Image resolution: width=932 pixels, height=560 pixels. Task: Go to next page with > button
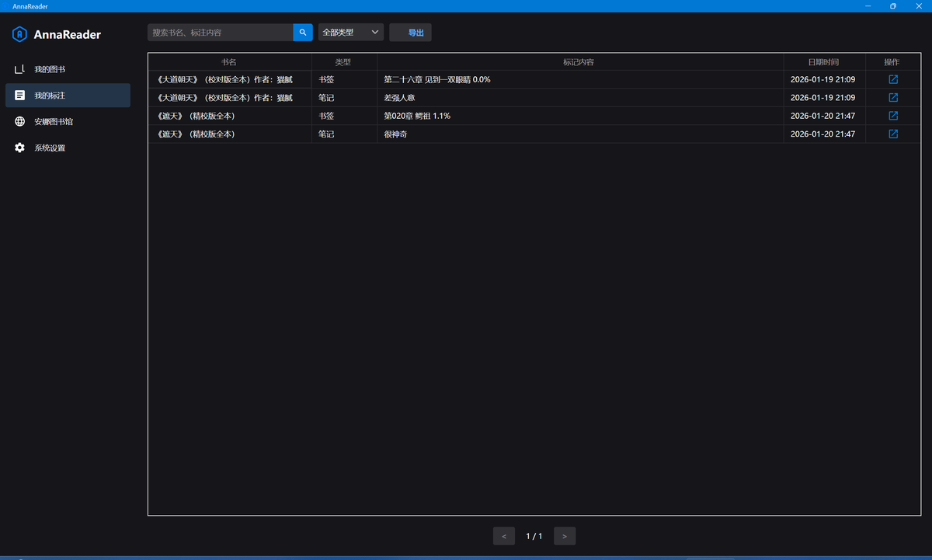(565, 536)
